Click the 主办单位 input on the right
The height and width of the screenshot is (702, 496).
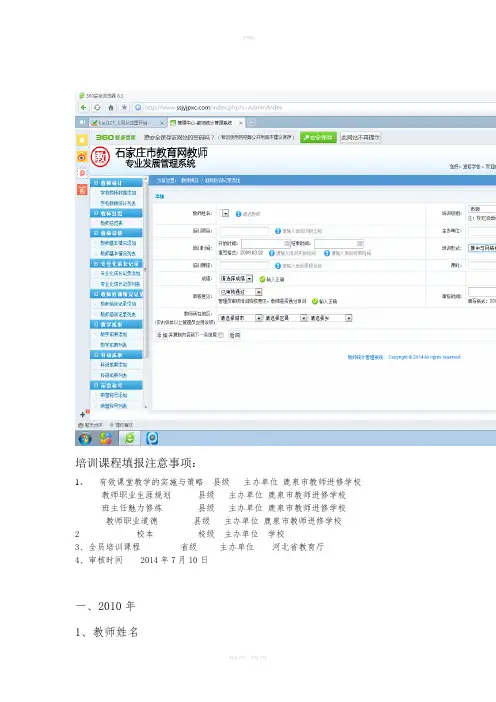coord(482,231)
